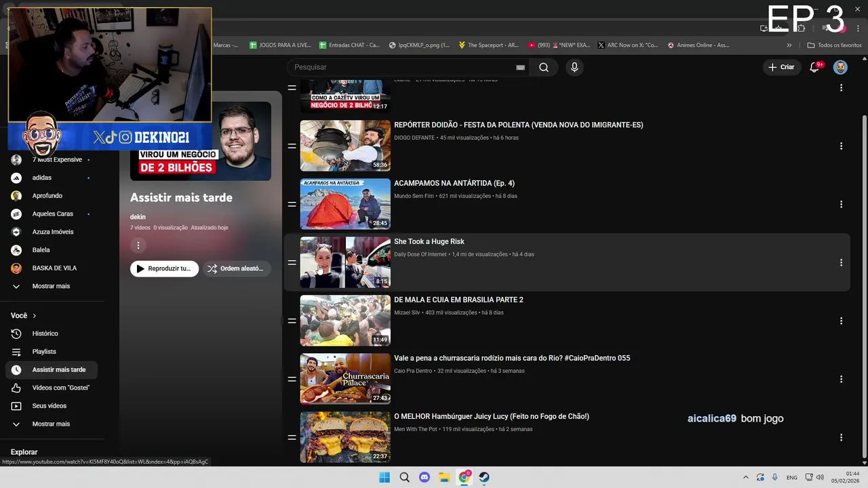Open Vídeos com "Gostei" sidebar item

pyautogui.click(x=52, y=388)
